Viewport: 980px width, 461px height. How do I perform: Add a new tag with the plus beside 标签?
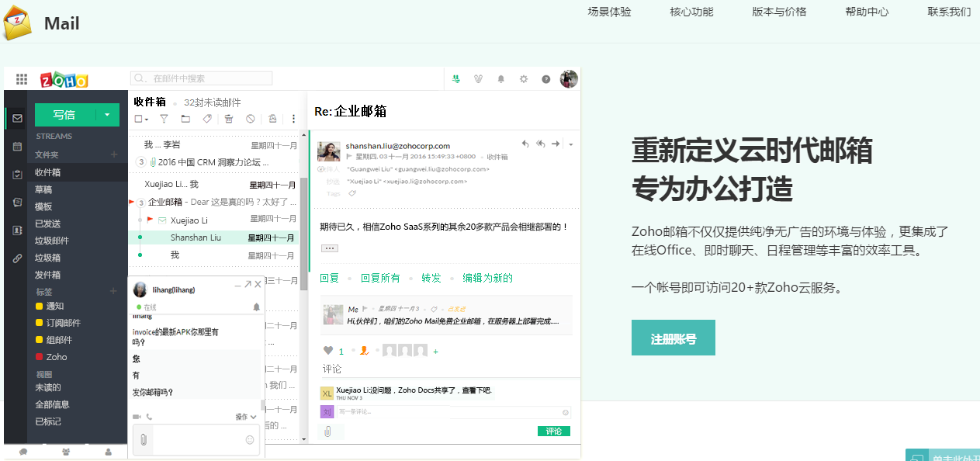[114, 291]
